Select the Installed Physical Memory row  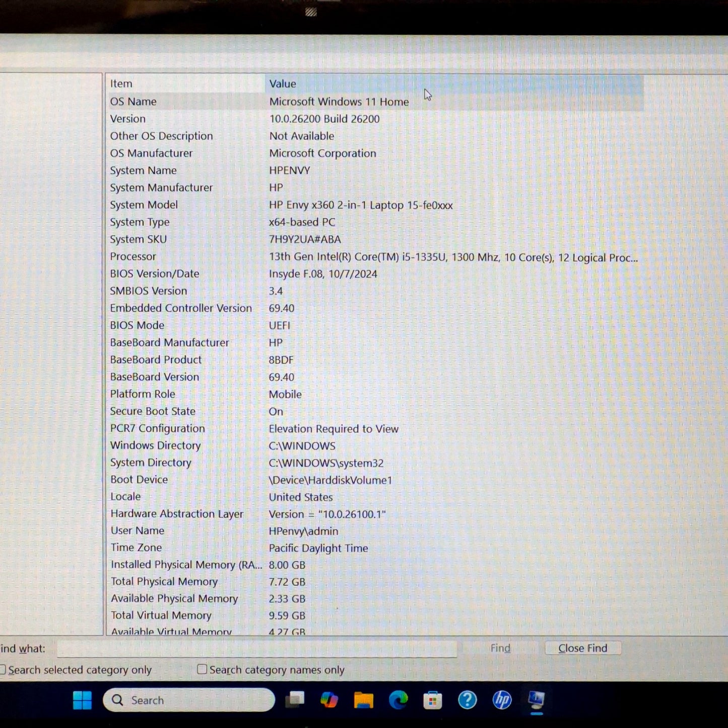pos(375,565)
